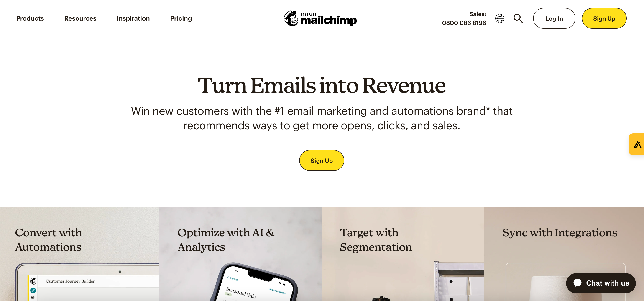
Task: Click the nav Sign Up button
Action: (x=604, y=18)
